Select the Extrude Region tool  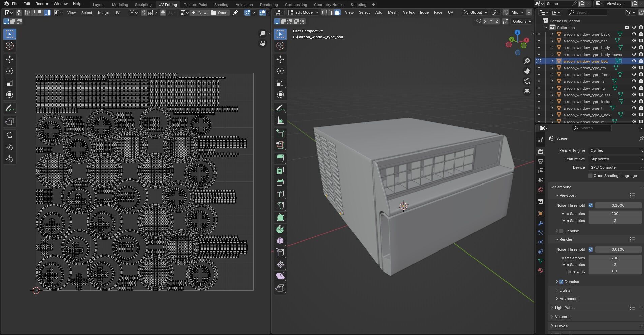280,159
